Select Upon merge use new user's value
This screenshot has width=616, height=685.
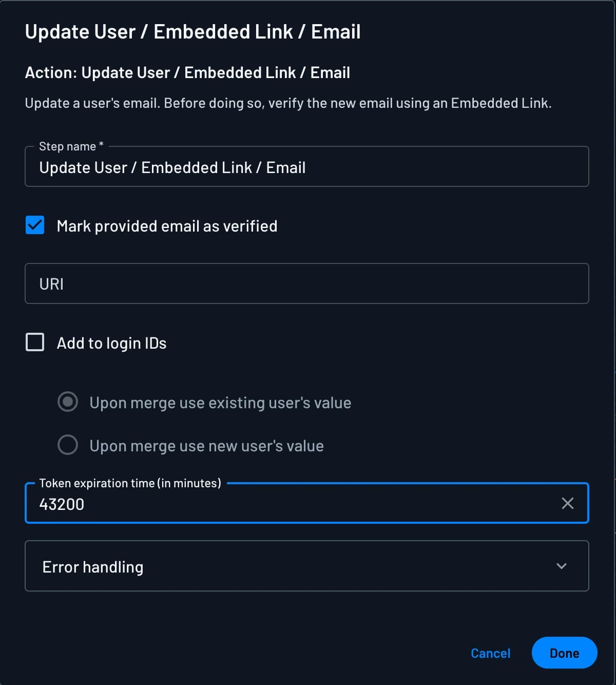click(67, 445)
